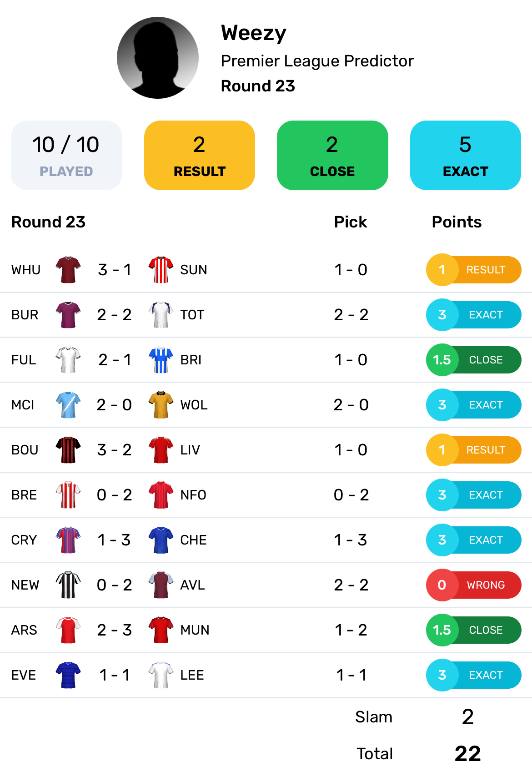Click the West Ham maroon jersey icon
The height and width of the screenshot is (777, 532).
click(x=68, y=269)
